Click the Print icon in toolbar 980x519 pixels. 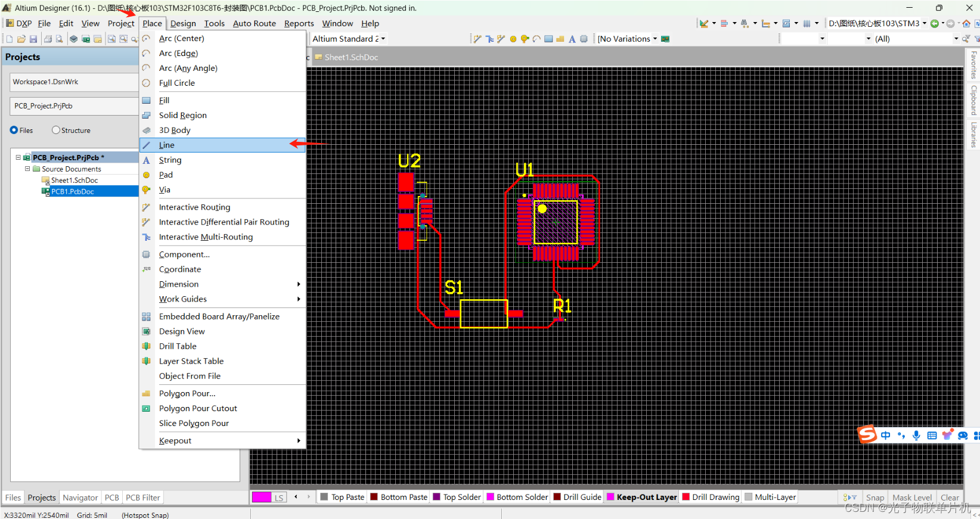pos(48,39)
